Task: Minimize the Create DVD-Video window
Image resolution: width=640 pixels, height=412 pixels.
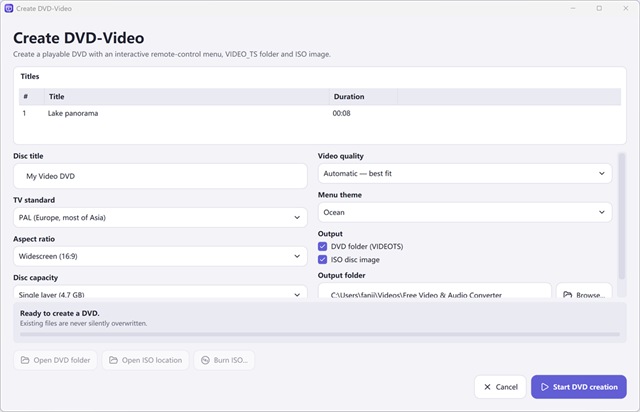Action: click(573, 8)
